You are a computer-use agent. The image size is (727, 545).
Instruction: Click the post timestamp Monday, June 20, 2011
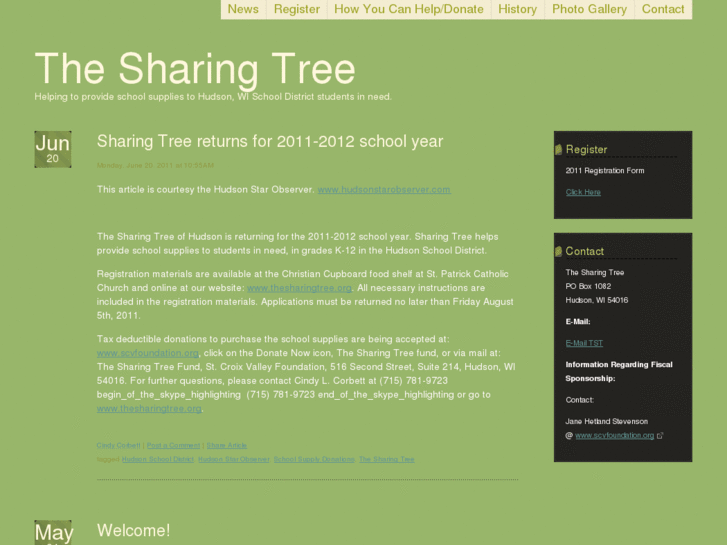pos(155,166)
